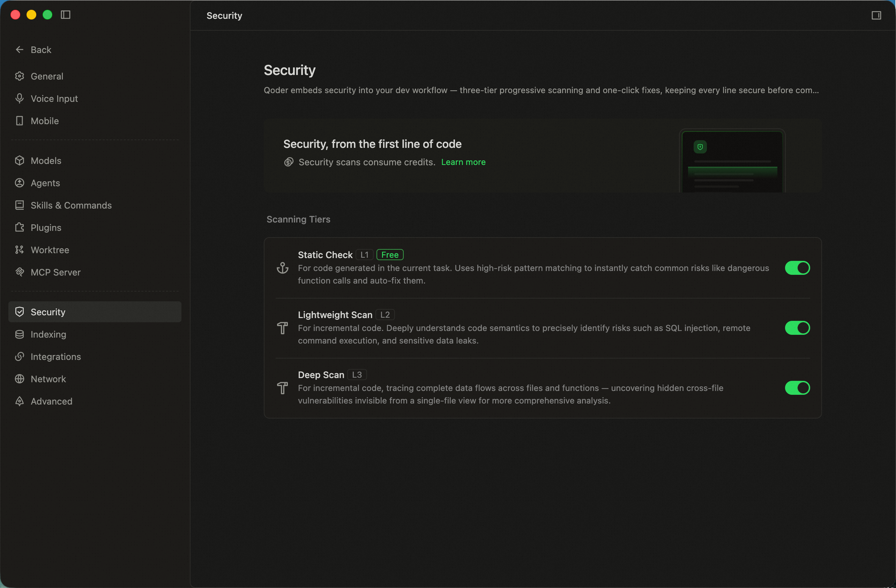896x588 pixels.
Task: Click the General gear icon
Action: tap(20, 76)
